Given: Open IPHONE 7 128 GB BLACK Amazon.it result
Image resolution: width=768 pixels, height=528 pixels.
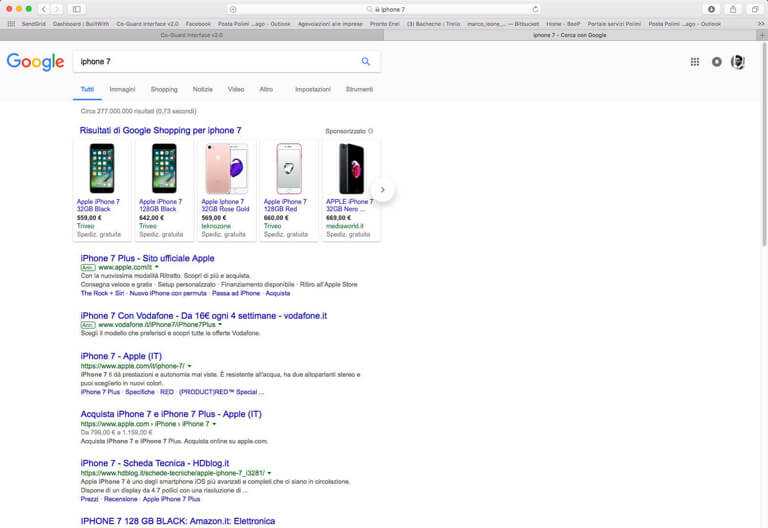Looking at the screenshot, I should 178,521.
